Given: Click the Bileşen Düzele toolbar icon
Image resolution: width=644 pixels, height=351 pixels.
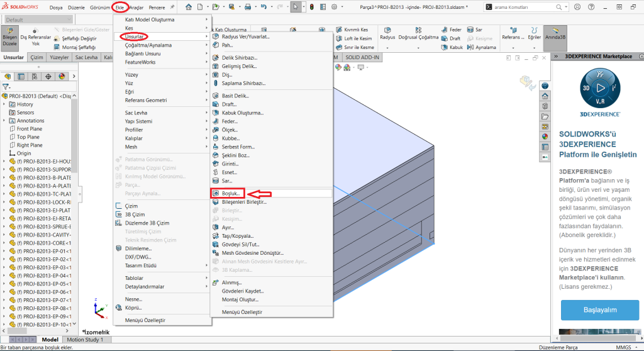Looking at the screenshot, I should click(x=10, y=38).
